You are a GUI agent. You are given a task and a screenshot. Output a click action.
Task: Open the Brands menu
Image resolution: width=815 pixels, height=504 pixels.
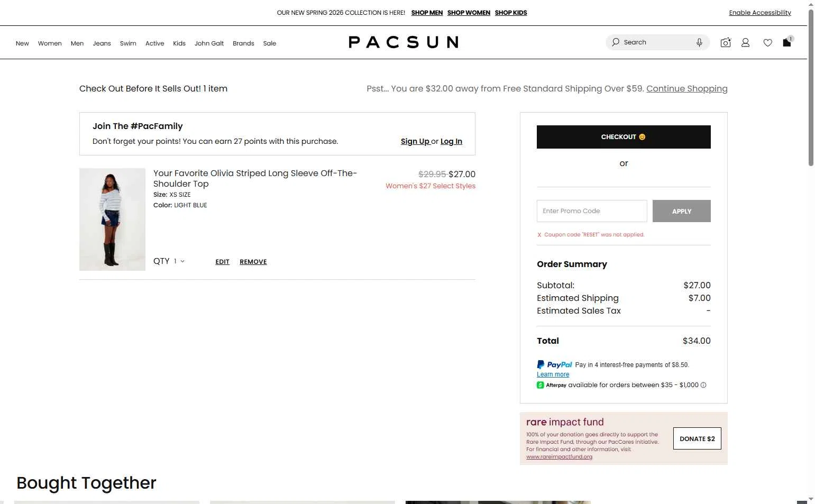243,43
